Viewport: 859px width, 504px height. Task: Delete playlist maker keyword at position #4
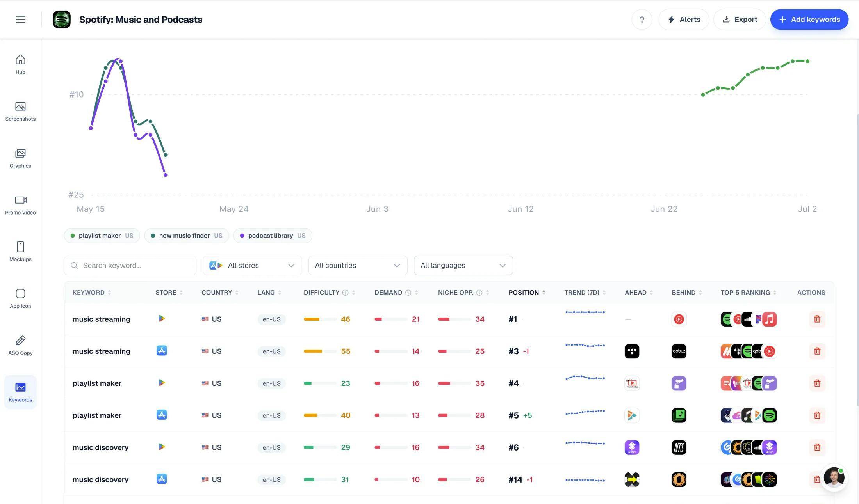(817, 383)
